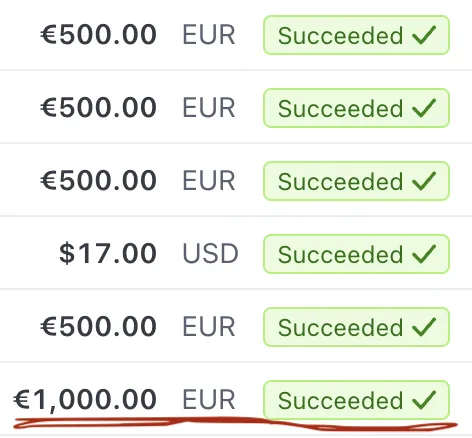Image resolution: width=472 pixels, height=438 pixels.
Task: Click the checkmark on the first €500.00 row
Action: [424, 35]
